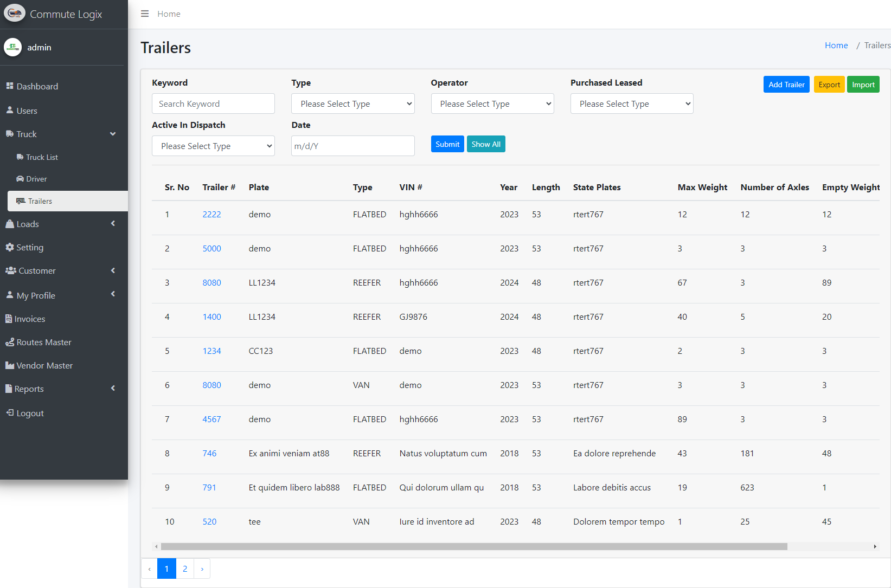Open the Operator filter dropdown

pyautogui.click(x=492, y=104)
